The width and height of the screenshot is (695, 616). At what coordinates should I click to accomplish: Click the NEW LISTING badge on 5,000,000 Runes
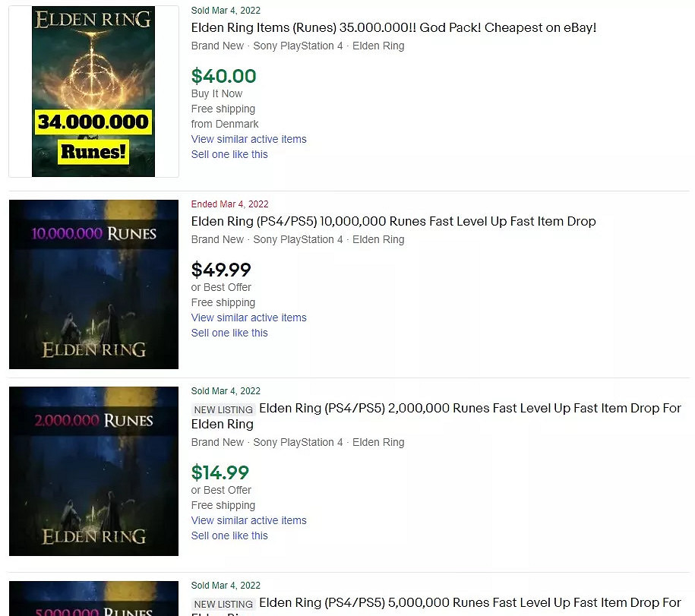[x=223, y=604]
